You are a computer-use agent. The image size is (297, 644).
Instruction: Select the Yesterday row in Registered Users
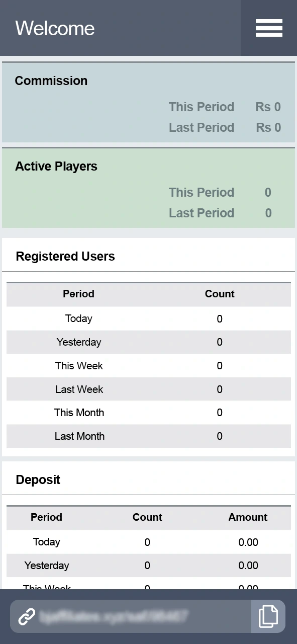click(78, 342)
